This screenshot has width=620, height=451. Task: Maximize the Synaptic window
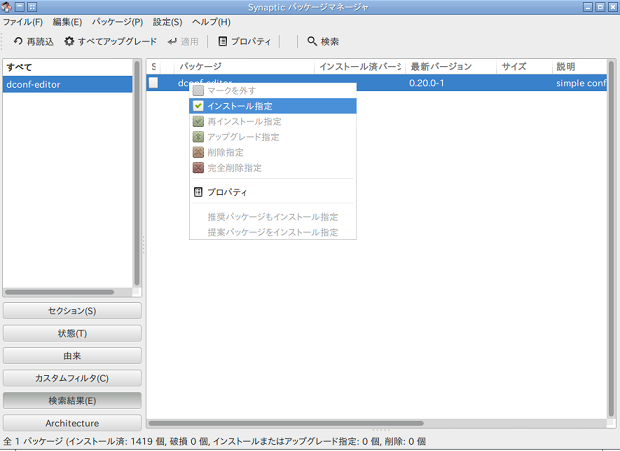tap(601, 7)
